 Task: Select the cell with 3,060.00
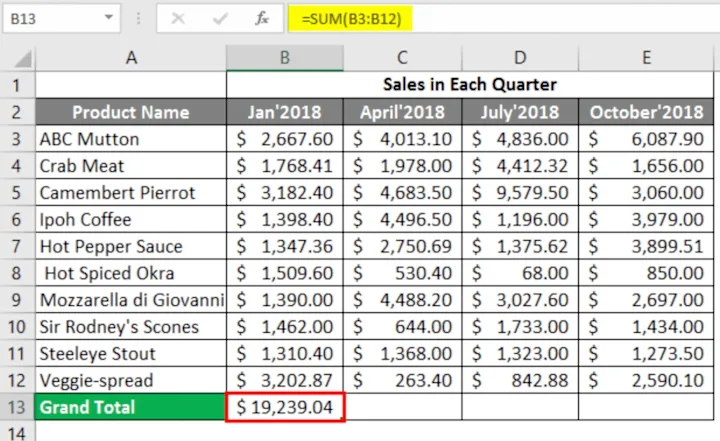point(646,192)
